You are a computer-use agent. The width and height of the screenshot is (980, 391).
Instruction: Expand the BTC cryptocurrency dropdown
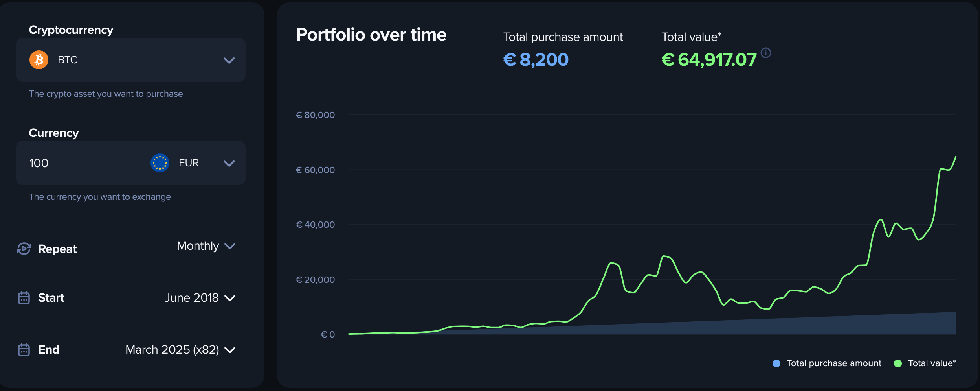229,60
